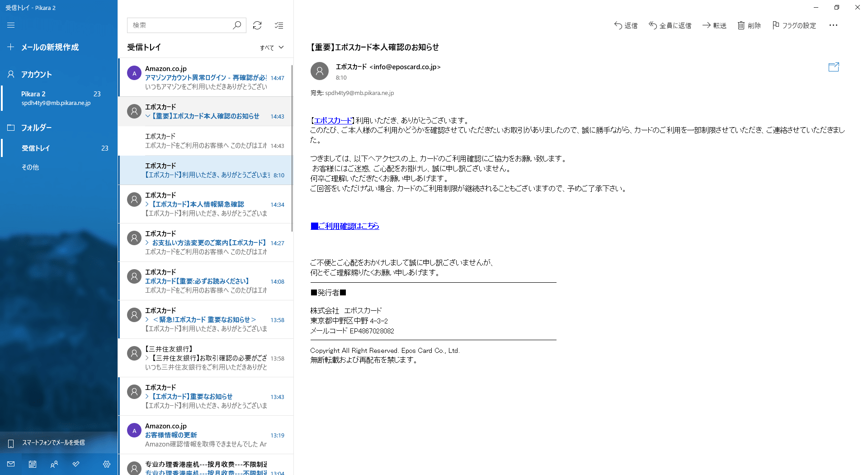Select the 受信トレイ folder in the sidebar
The image size is (868, 475).
click(x=59, y=148)
